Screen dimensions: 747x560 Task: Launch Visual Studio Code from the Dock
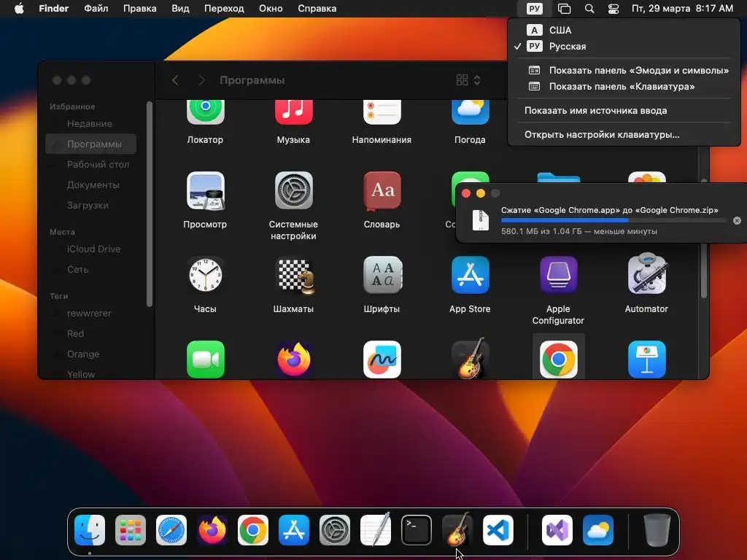[x=498, y=530]
